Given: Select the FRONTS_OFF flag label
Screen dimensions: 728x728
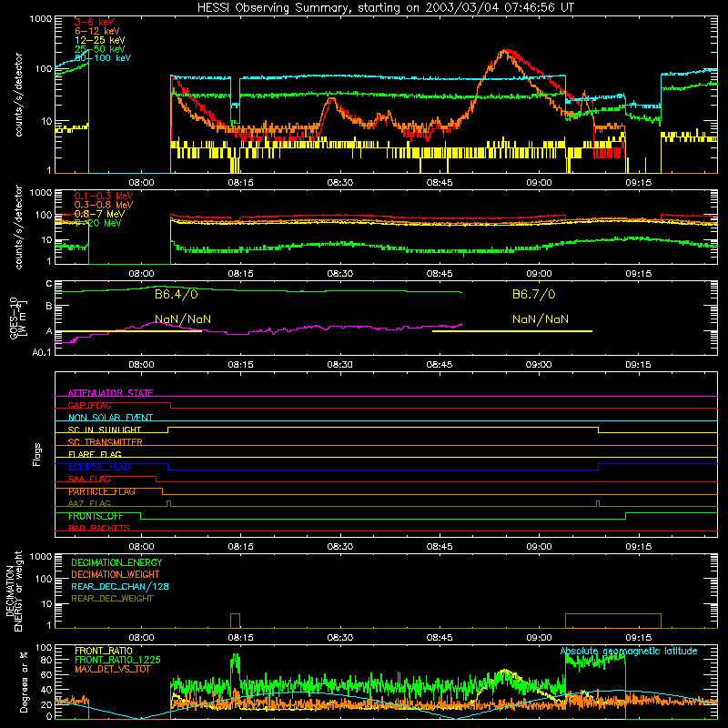Looking at the screenshot, I should click(96, 516).
